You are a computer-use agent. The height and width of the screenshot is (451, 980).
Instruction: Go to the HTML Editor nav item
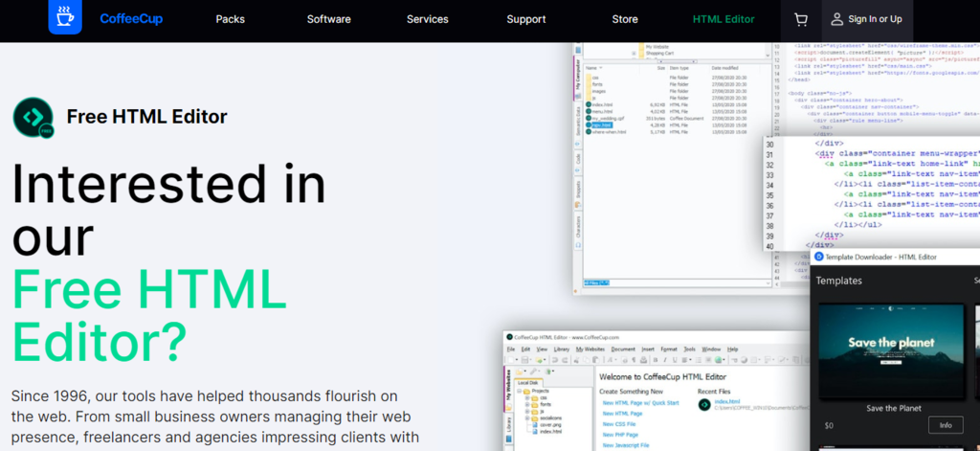pyautogui.click(x=724, y=19)
